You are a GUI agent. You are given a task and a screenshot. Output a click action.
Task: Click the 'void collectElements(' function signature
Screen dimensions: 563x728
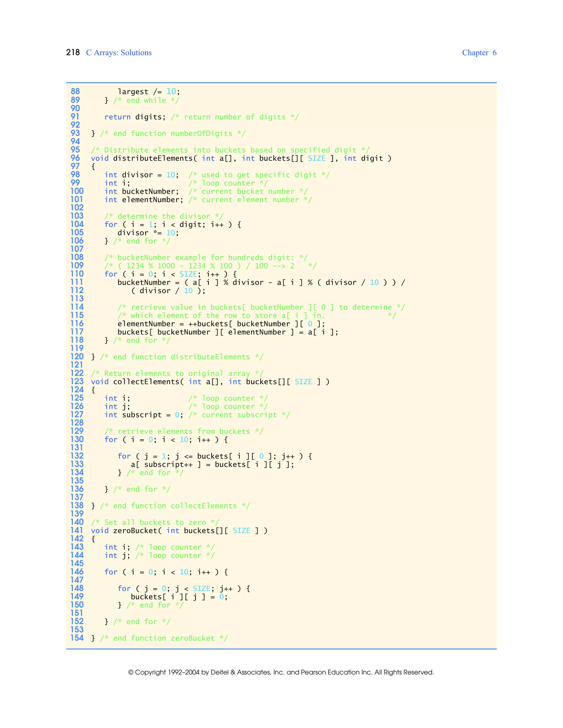(210, 382)
